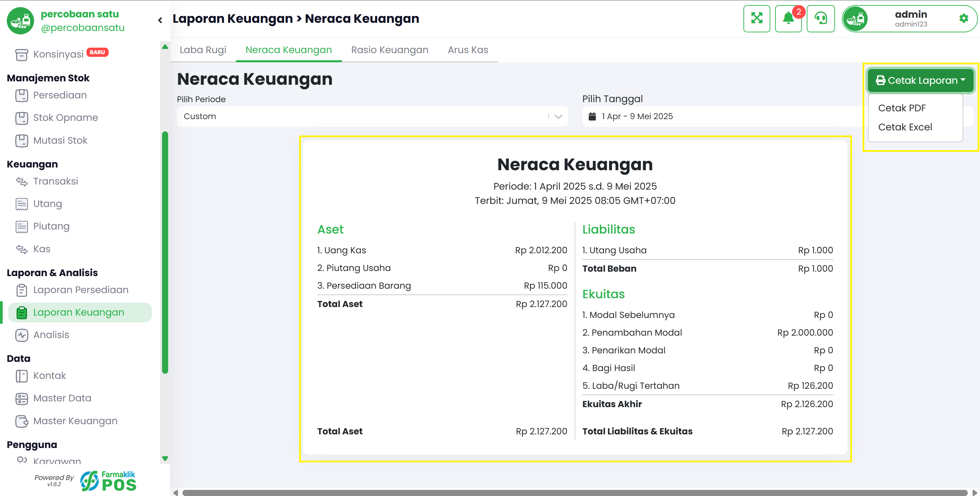Click the Laba/Rugi Tertahan row label

(x=630, y=386)
